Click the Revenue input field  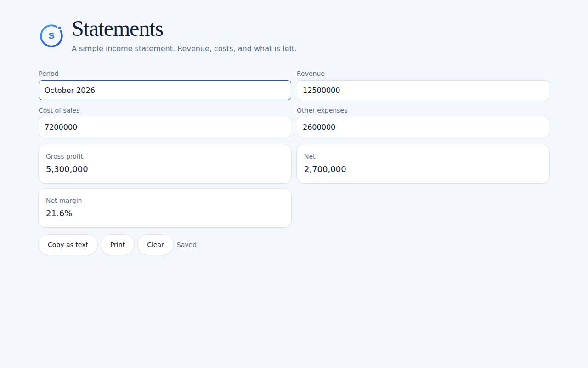point(423,90)
